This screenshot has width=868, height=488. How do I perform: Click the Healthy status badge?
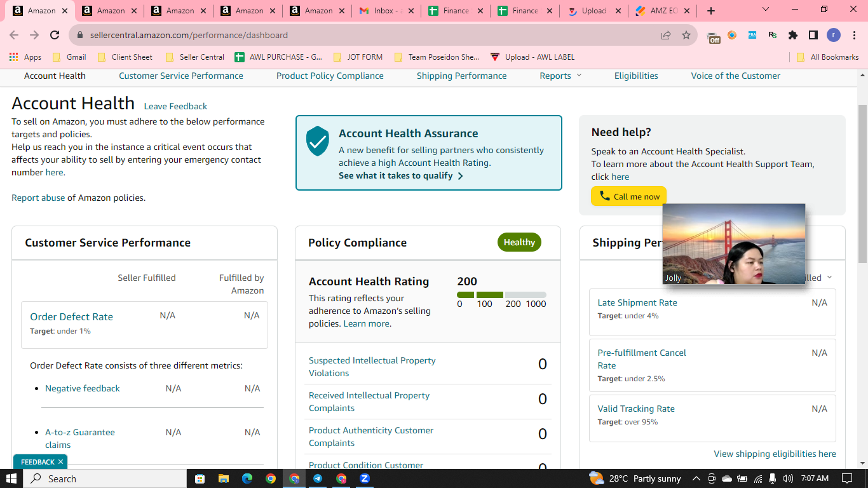tap(519, 242)
